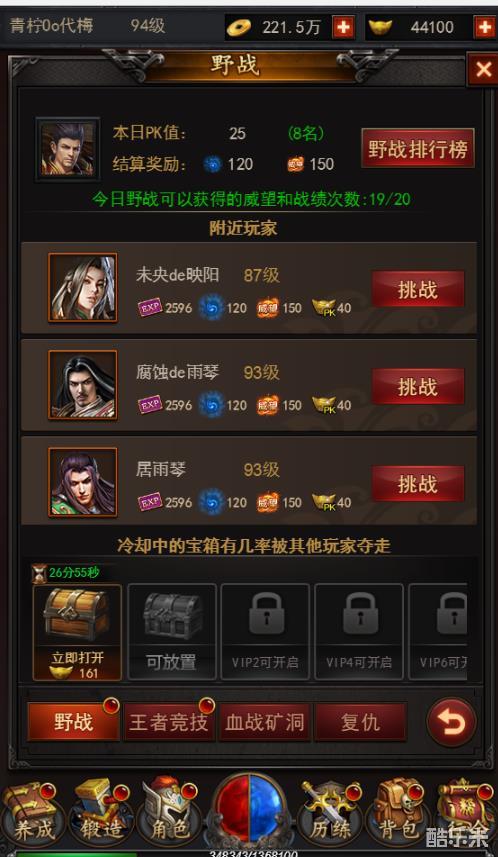498x857 pixels.
Task: Select the 野战 tab
Action: pos(73,722)
